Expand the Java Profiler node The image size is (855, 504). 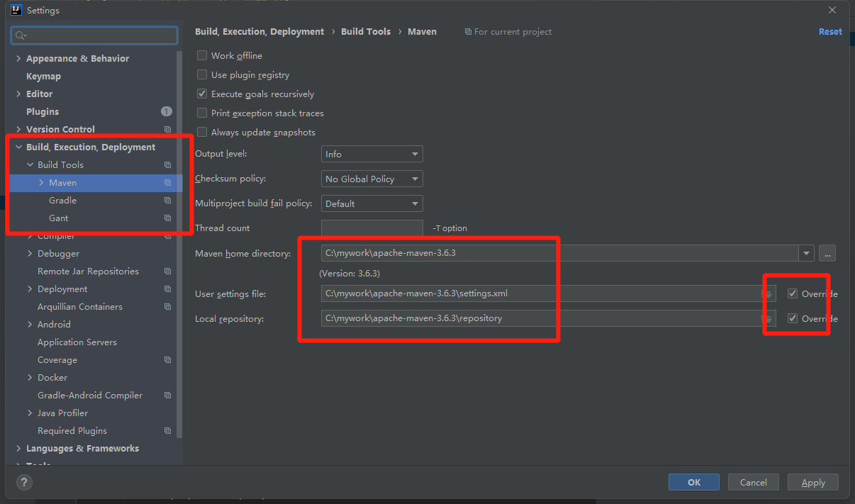(30, 413)
